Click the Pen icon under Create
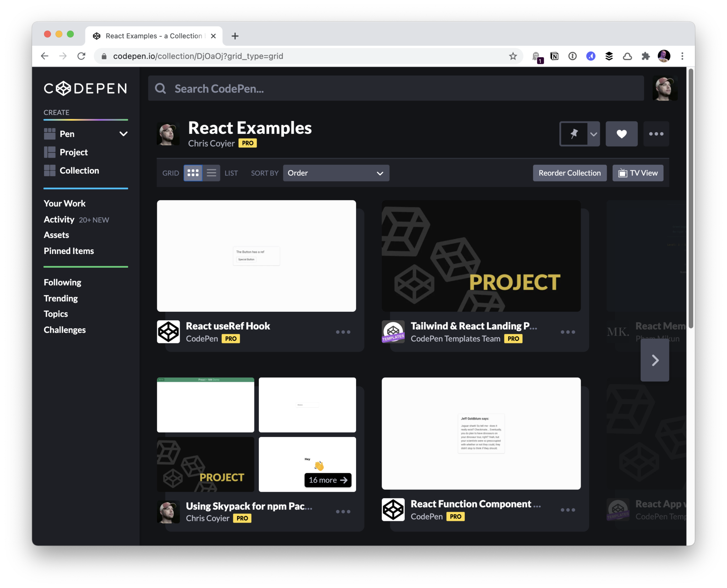 tap(50, 134)
